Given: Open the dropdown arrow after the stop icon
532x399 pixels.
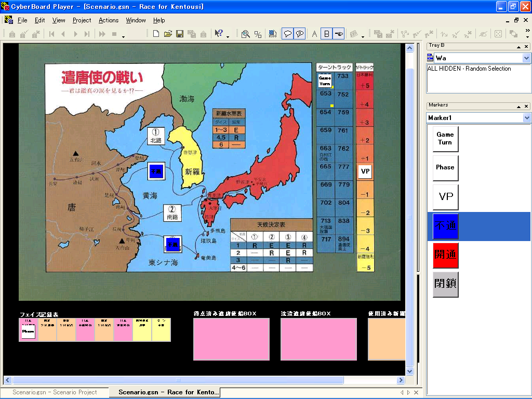Looking at the screenshot, I should point(123,36).
